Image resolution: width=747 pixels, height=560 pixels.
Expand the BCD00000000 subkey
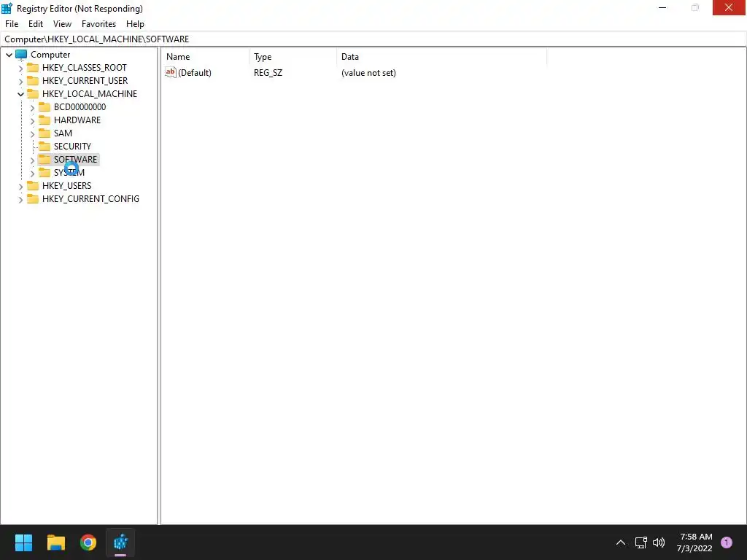pyautogui.click(x=32, y=108)
